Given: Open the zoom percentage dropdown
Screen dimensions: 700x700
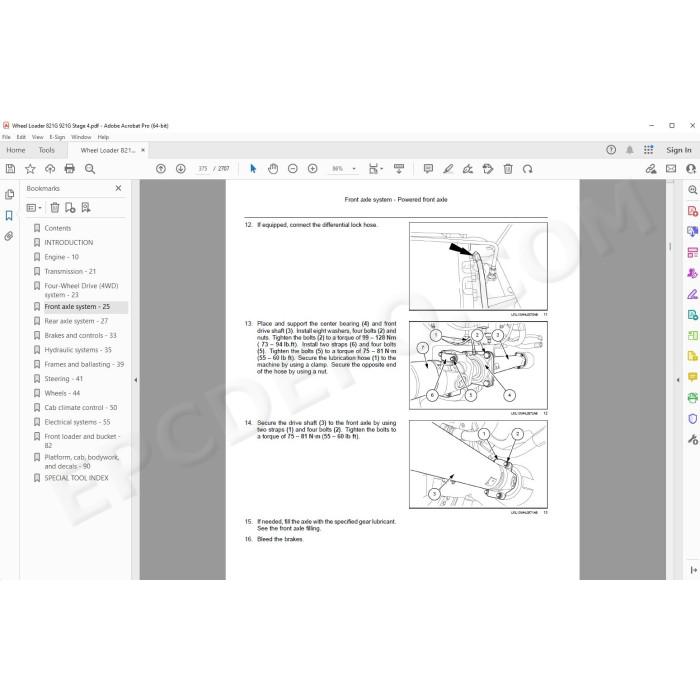Looking at the screenshot, I should click(x=354, y=169).
